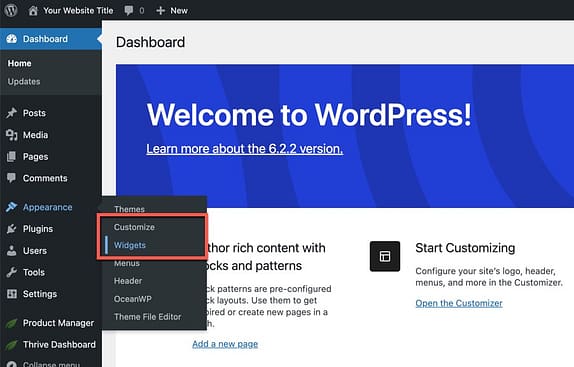This screenshot has width=574, height=367.
Task: Select Customize in Appearance submenu
Action: point(134,227)
